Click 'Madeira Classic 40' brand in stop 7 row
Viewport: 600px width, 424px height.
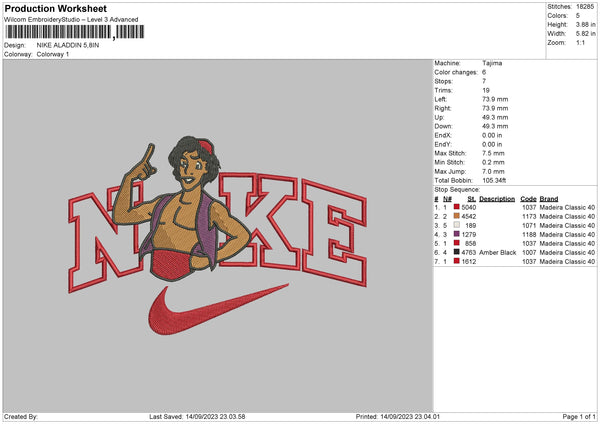pos(567,261)
